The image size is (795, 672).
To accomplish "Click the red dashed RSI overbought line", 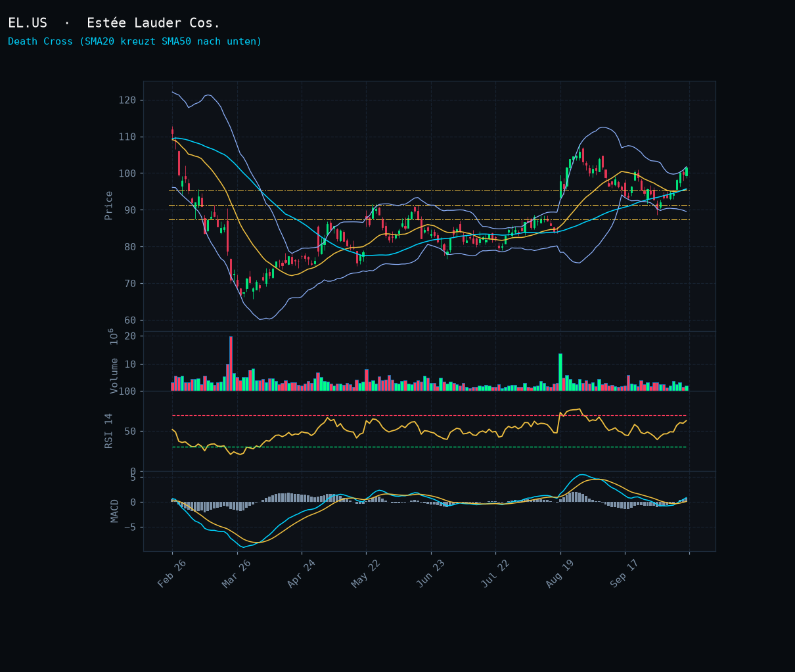I will pos(429,415).
